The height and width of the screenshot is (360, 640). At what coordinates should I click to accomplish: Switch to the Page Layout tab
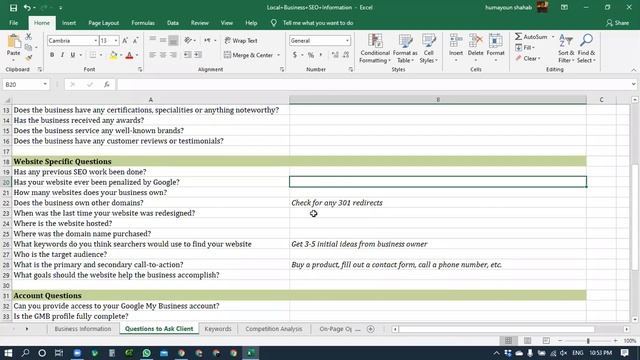104,23
